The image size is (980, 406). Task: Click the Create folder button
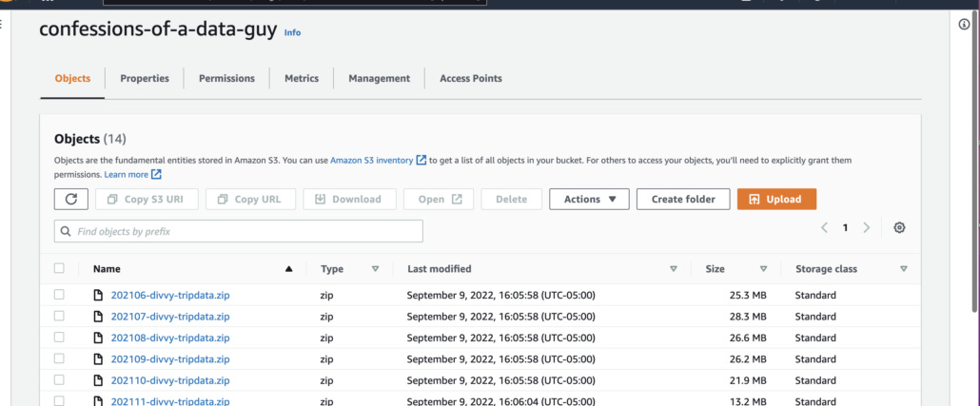683,200
